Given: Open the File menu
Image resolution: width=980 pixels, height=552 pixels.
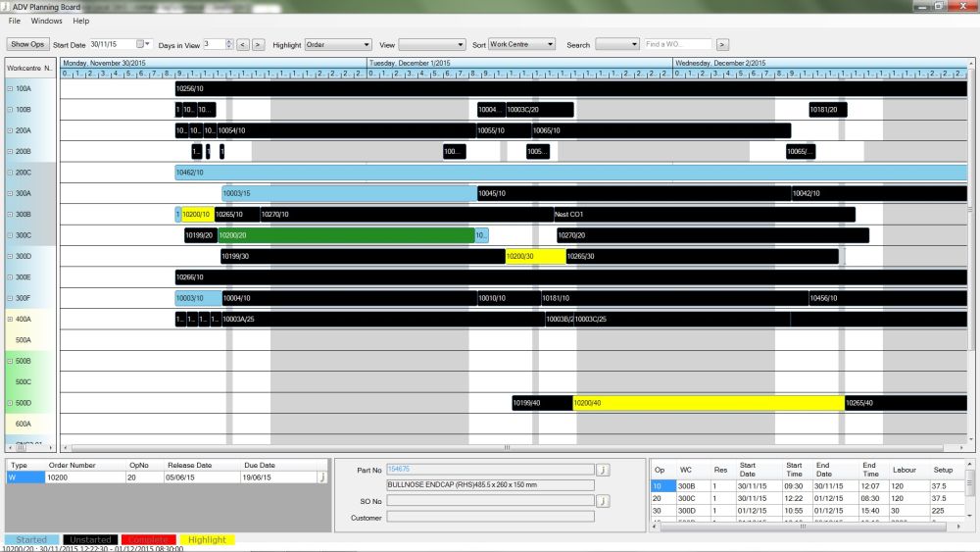Looking at the screenshot, I should (x=15, y=21).
